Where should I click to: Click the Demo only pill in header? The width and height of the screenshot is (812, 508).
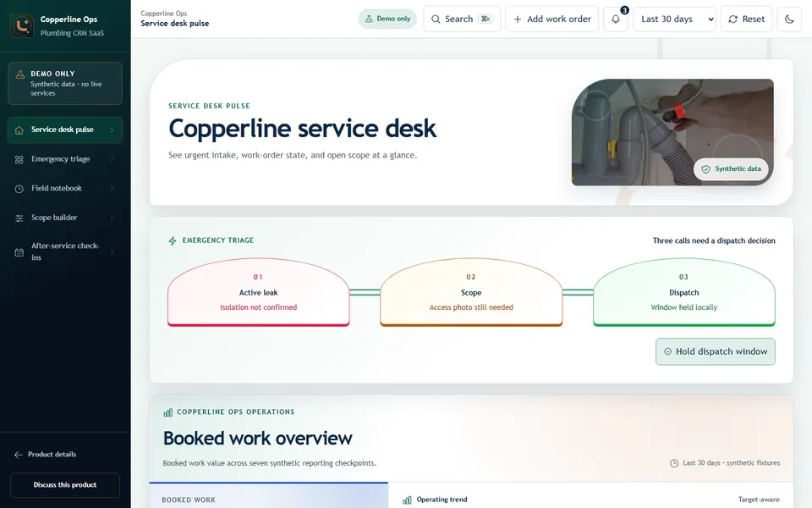point(387,19)
